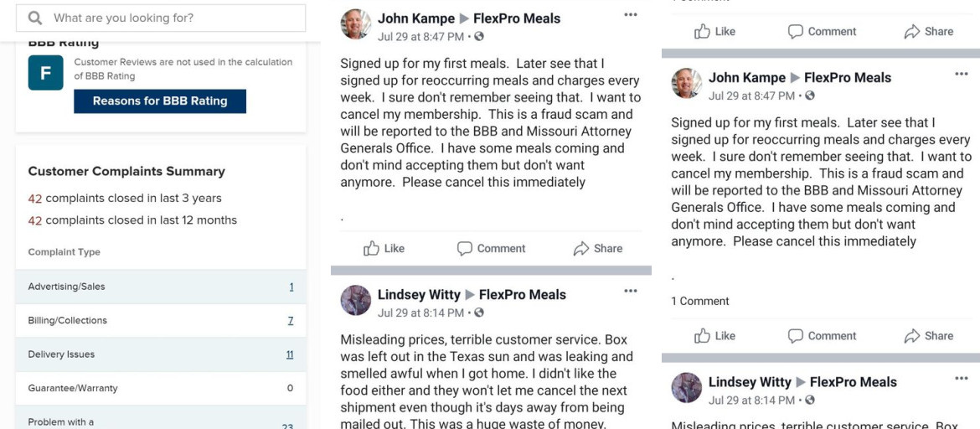The width and height of the screenshot is (980, 429).
Task: Click Lindsey Witty's avatar in right column
Action: [687, 388]
